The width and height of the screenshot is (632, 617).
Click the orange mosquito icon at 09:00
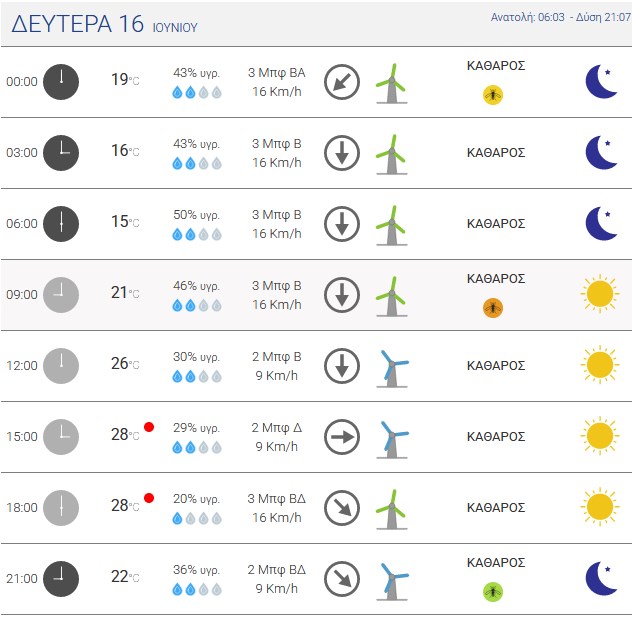click(493, 308)
